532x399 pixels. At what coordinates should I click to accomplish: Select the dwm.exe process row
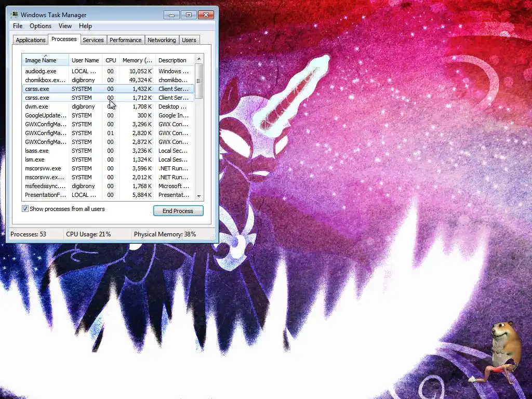point(108,107)
